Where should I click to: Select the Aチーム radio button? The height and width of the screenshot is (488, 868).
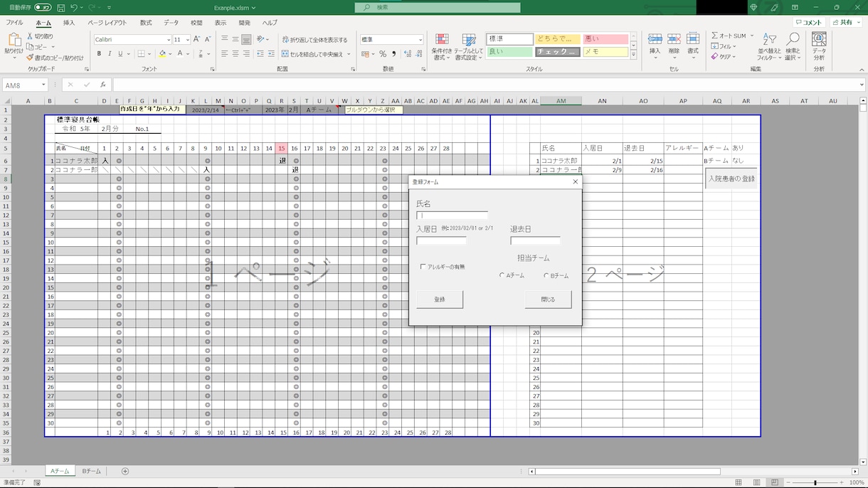coord(502,275)
